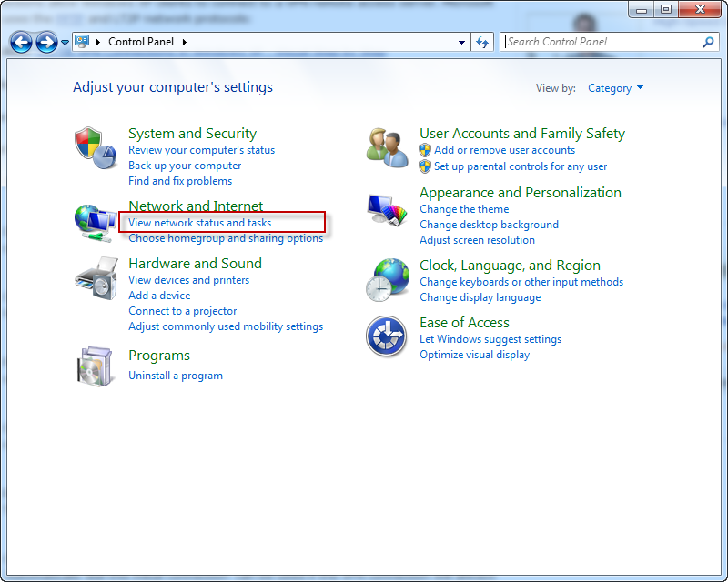
Task: Click the Control Panel address bar icon
Action: coord(82,42)
